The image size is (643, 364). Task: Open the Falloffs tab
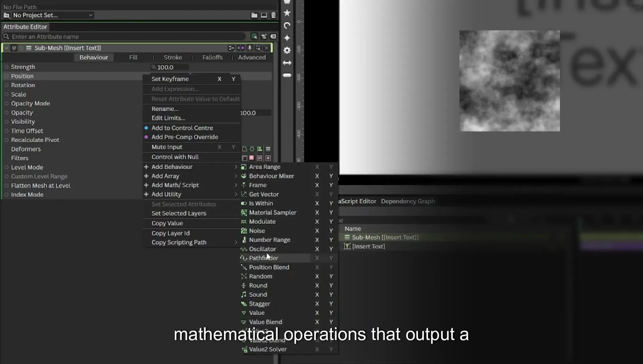click(212, 57)
